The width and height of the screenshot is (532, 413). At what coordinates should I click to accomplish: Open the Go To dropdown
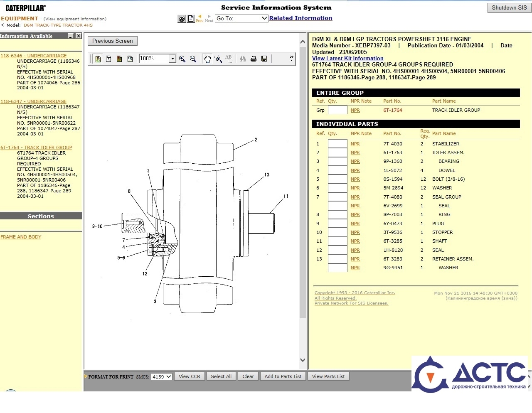coord(241,18)
